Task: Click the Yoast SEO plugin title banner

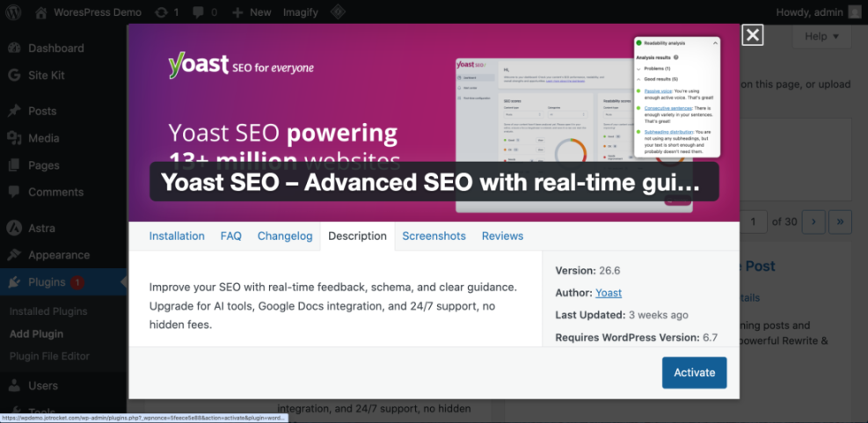Action: click(434, 182)
